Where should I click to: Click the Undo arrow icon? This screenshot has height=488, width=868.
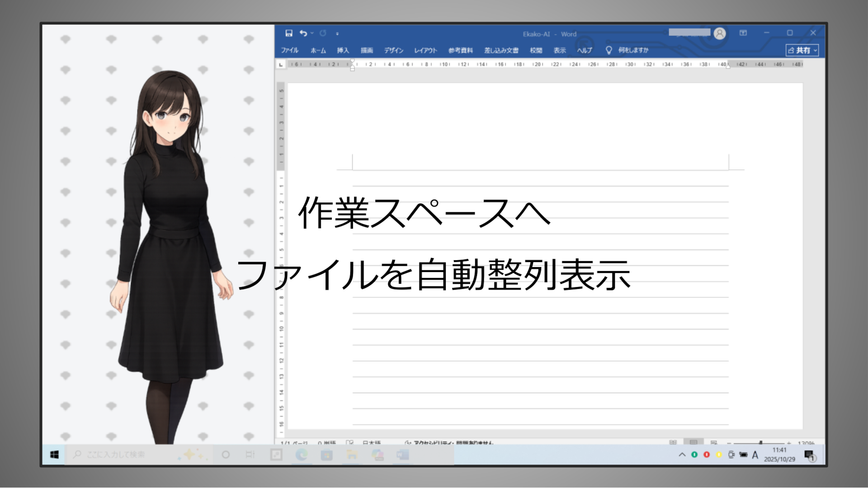303,33
